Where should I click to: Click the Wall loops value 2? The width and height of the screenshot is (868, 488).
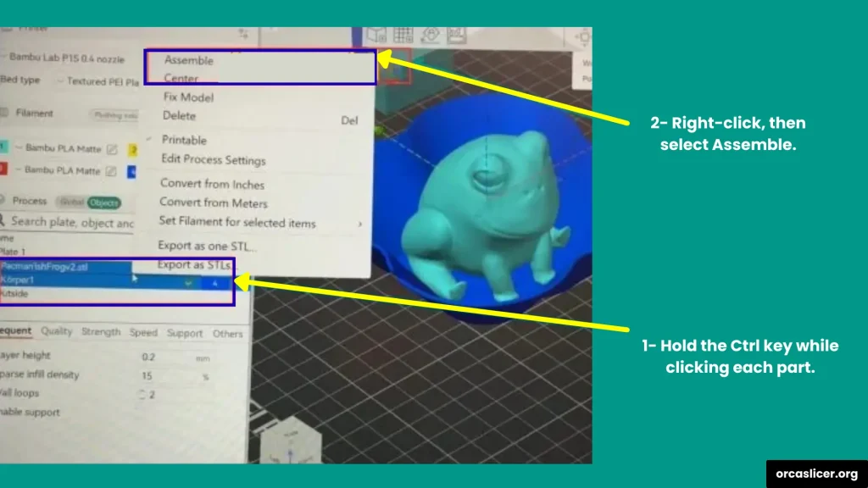point(152,395)
